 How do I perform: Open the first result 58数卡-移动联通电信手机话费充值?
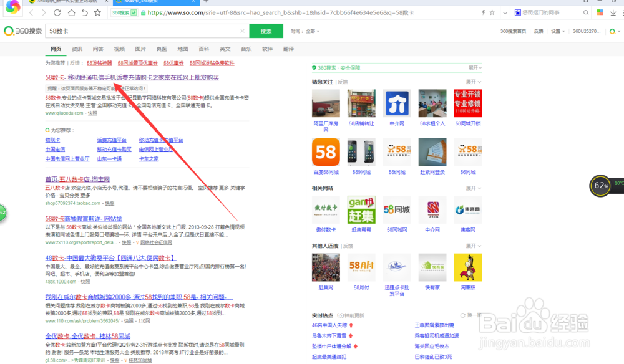coord(132,77)
